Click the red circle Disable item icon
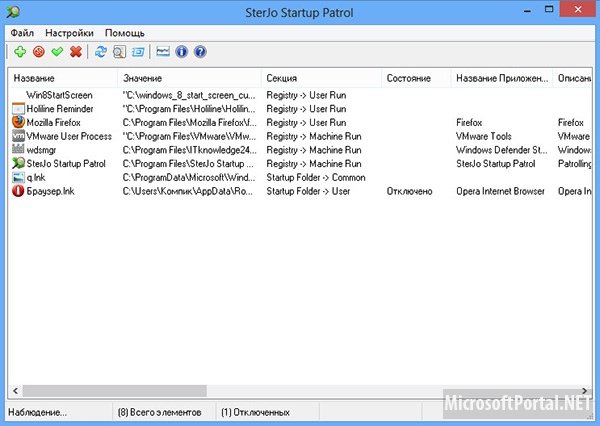The image size is (600, 426). [x=39, y=52]
